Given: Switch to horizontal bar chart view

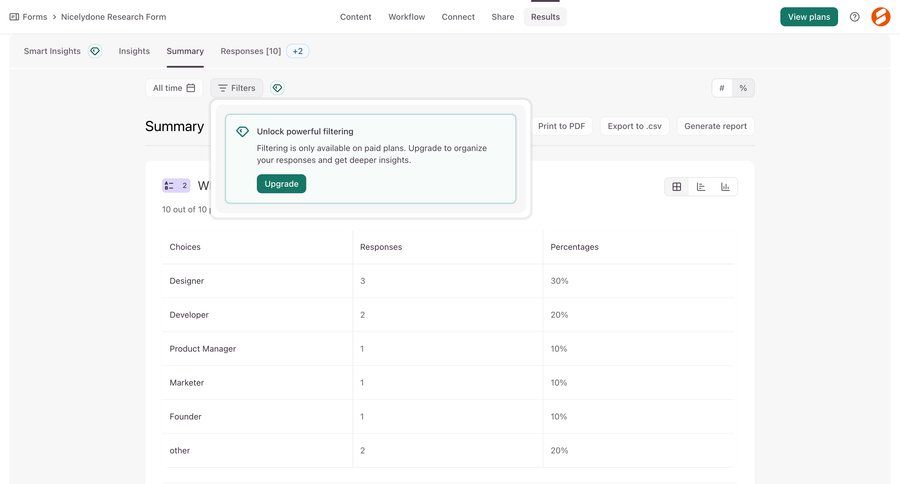Looking at the screenshot, I should point(701,187).
